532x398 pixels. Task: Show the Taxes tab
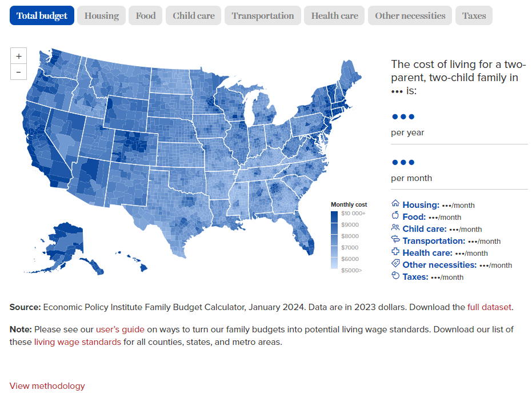474,15
